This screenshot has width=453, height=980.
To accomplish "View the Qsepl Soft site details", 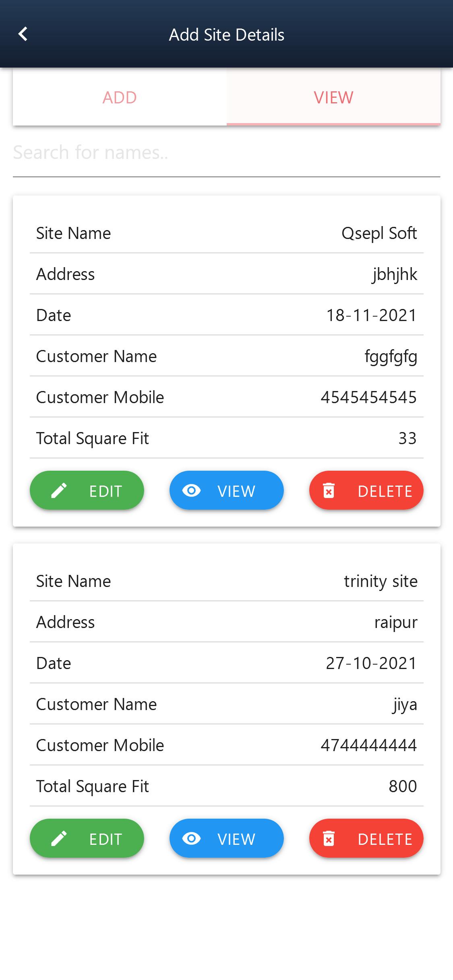I will pos(227,490).
